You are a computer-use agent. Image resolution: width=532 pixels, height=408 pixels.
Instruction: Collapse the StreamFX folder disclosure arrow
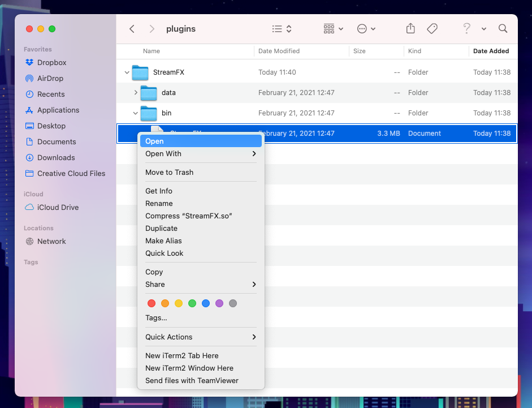click(x=127, y=72)
